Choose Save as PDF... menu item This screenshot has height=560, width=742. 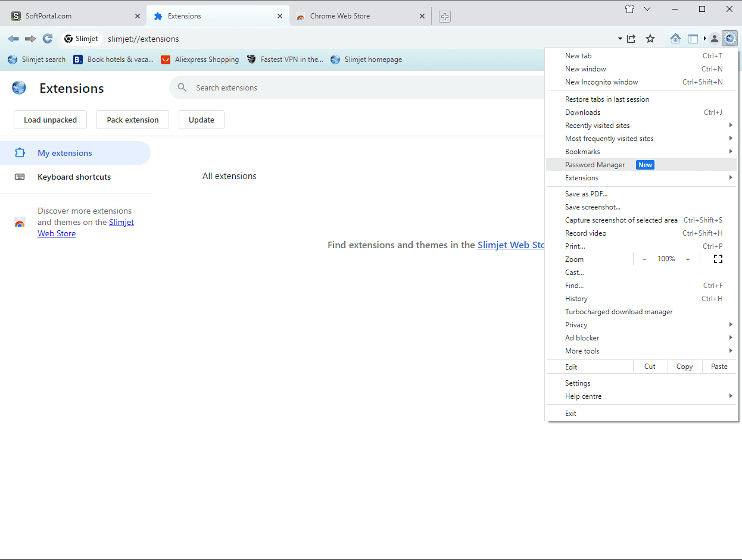(x=641, y=194)
